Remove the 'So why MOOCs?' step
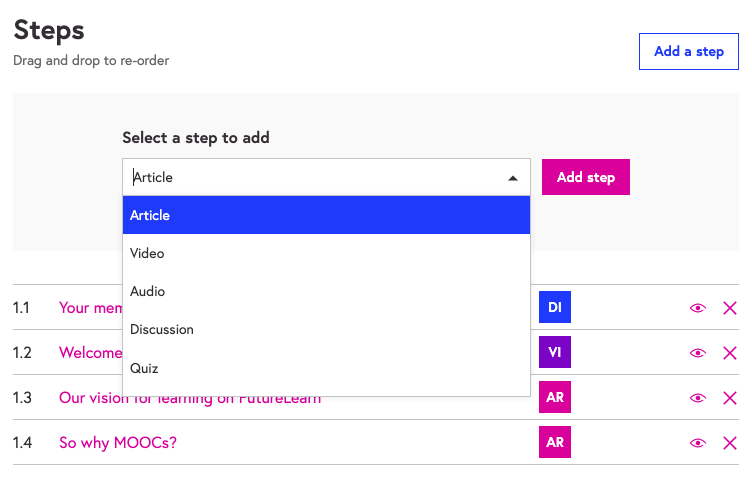752x480 pixels. click(729, 443)
